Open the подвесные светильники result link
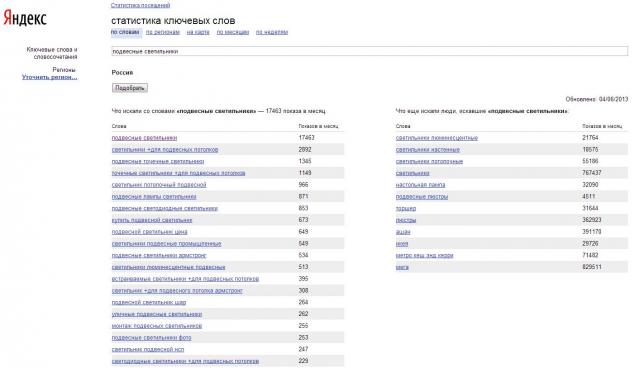The width and height of the screenshot is (644, 368). [144, 138]
